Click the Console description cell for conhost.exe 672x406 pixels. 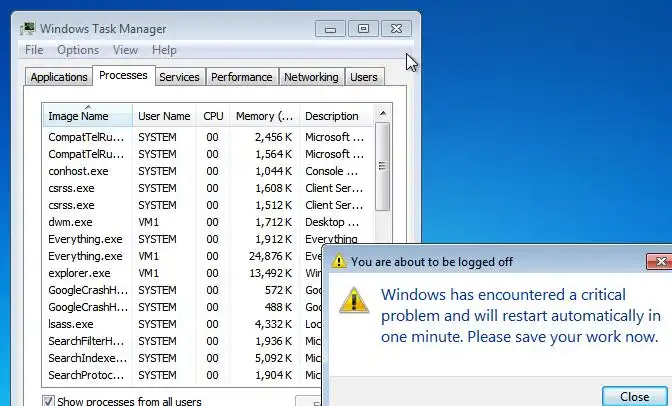point(332,171)
